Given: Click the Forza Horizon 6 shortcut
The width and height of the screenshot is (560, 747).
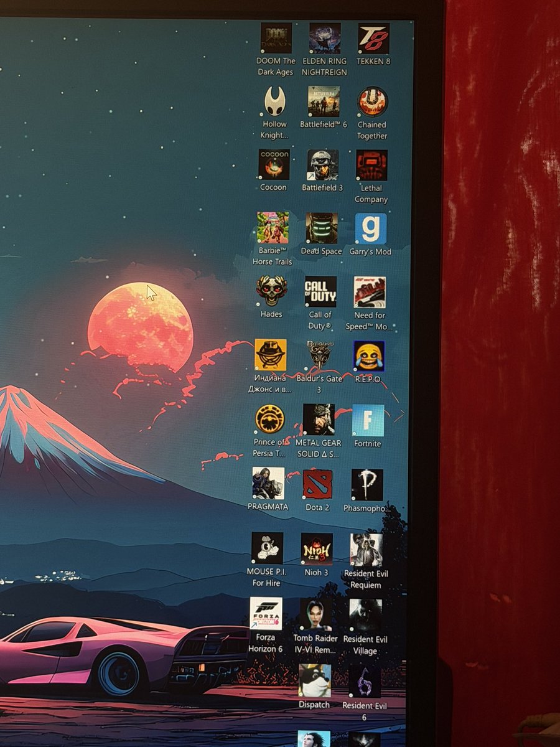Looking at the screenshot, I should [266, 613].
